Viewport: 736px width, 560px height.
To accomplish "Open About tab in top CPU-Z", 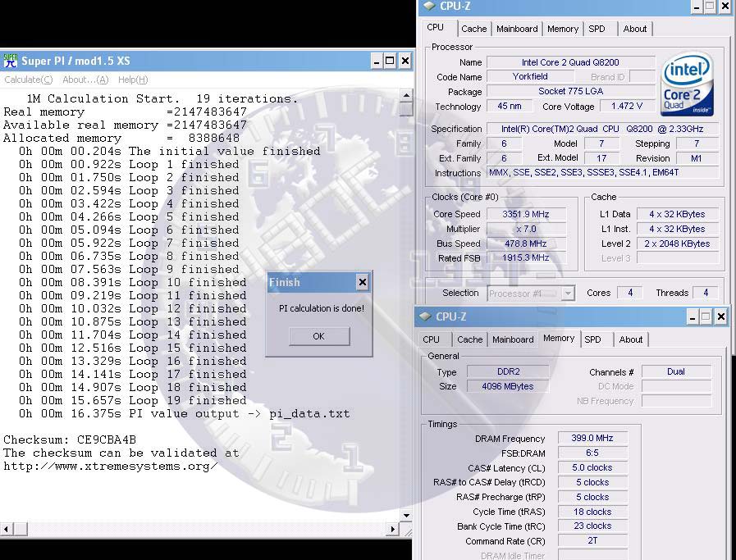I will pyautogui.click(x=634, y=29).
